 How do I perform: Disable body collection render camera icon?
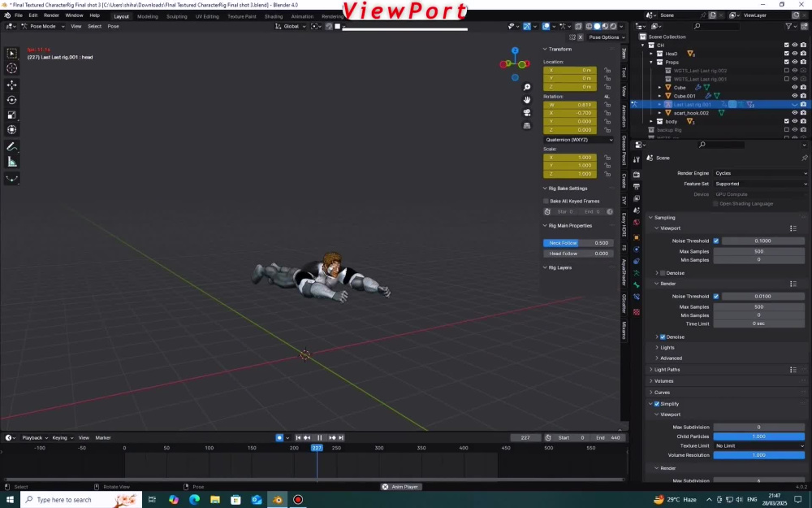click(x=803, y=121)
